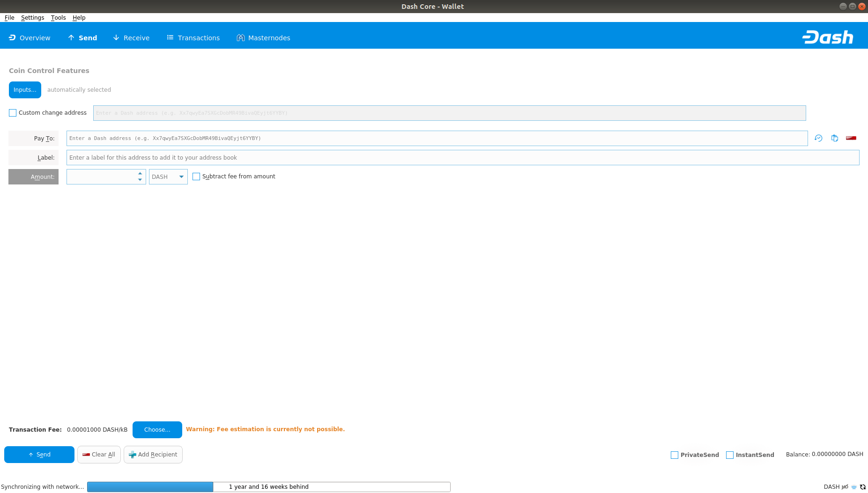Screen dimensions: 868x493
Task: Switch to the Transactions tab
Action: [x=193, y=38]
